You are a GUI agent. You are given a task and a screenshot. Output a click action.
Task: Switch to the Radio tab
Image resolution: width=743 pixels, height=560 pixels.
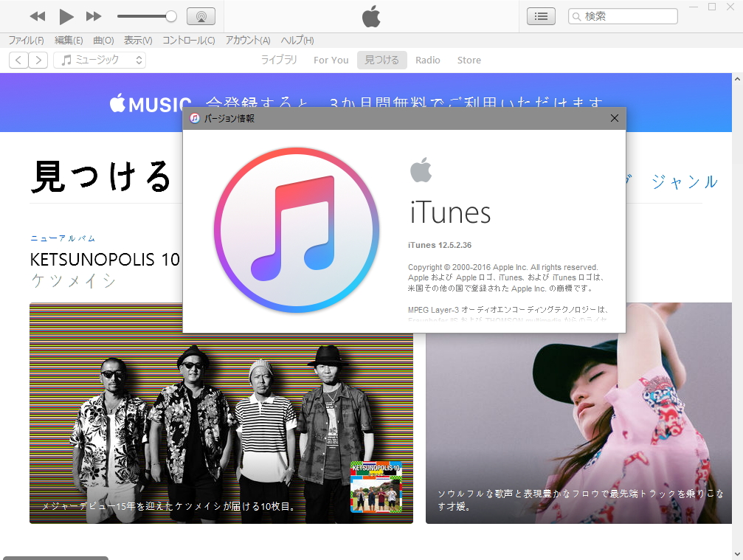(428, 60)
